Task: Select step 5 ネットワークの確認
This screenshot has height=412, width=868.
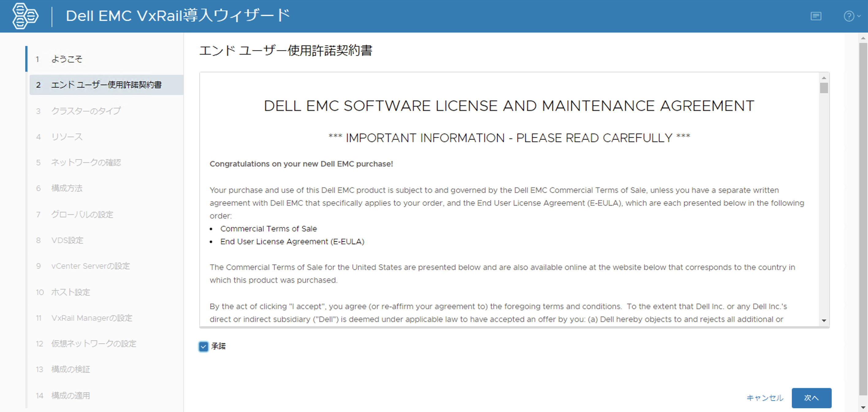Action: [x=86, y=163]
